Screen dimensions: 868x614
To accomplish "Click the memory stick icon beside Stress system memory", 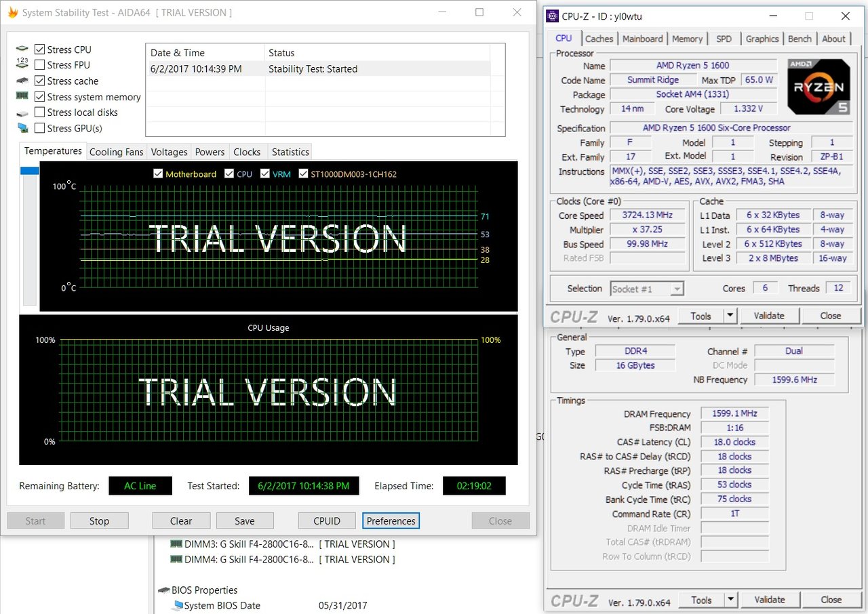I will pos(22,96).
